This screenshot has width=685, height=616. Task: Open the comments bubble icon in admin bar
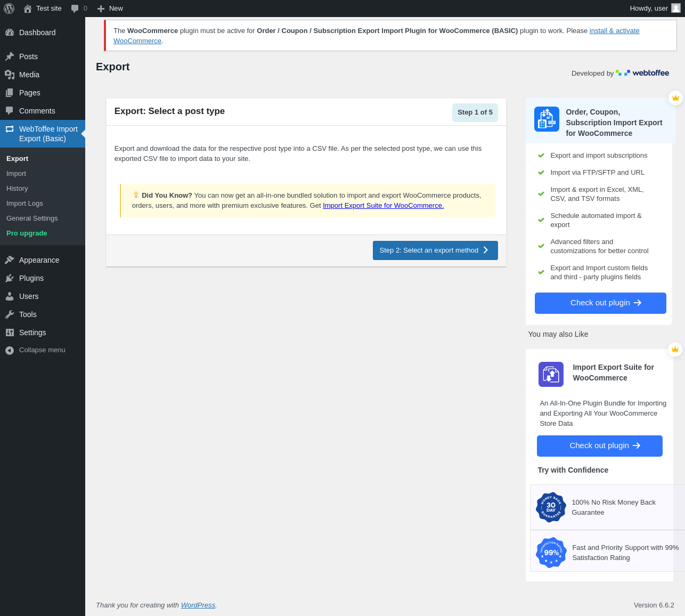(x=75, y=9)
